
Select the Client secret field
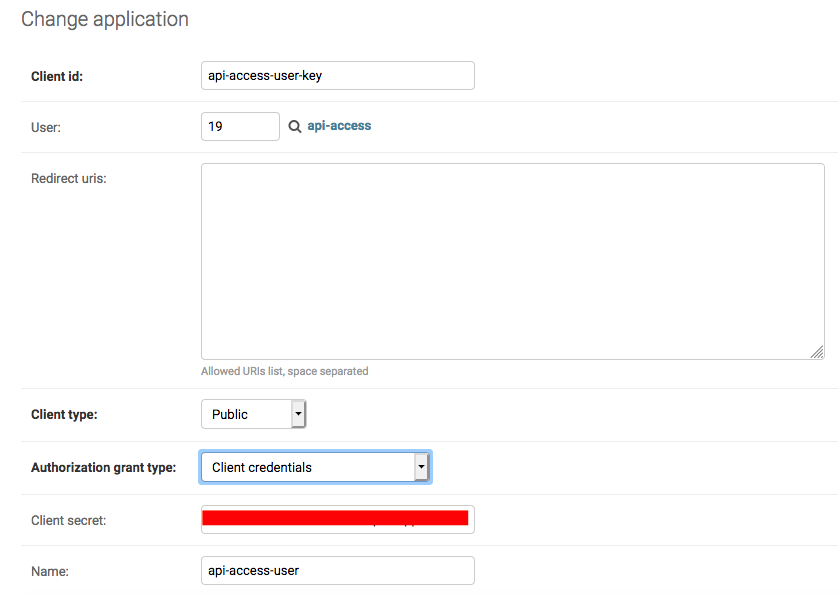click(x=337, y=519)
